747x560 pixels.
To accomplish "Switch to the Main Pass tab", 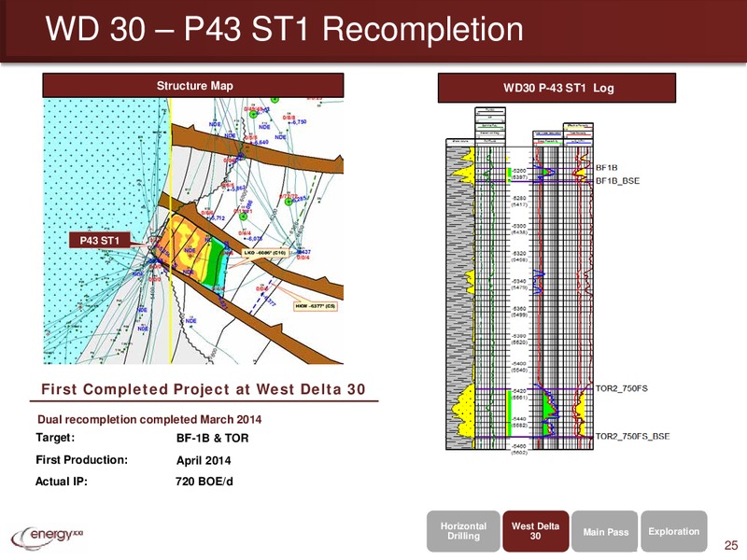I will click(x=605, y=531).
